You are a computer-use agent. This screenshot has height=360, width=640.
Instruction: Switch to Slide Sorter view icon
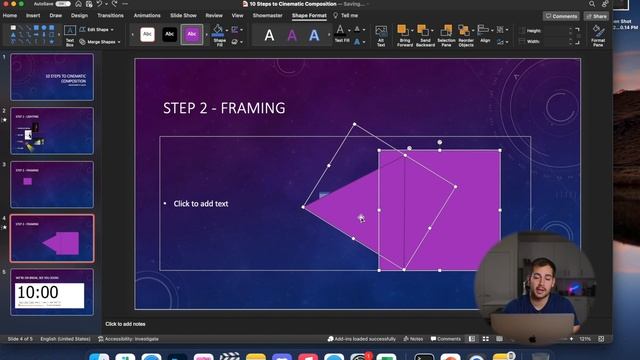pos(486,339)
